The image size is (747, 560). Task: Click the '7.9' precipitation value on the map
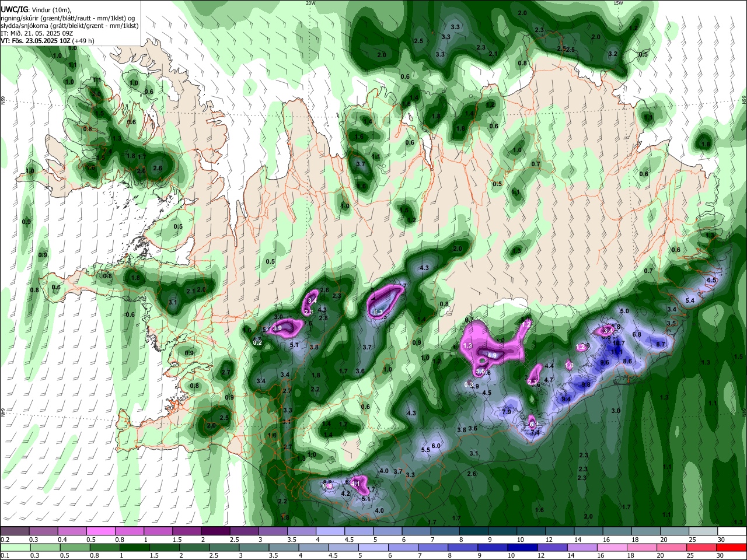coord(507,412)
